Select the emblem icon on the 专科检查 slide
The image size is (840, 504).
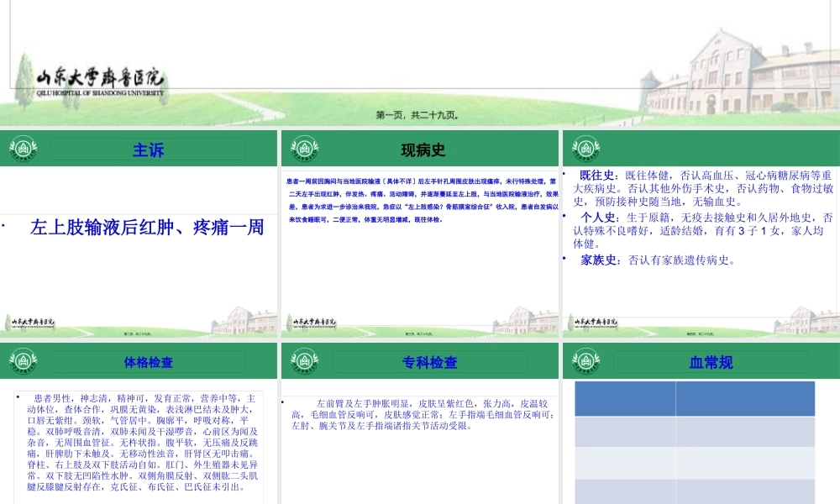tap(304, 360)
